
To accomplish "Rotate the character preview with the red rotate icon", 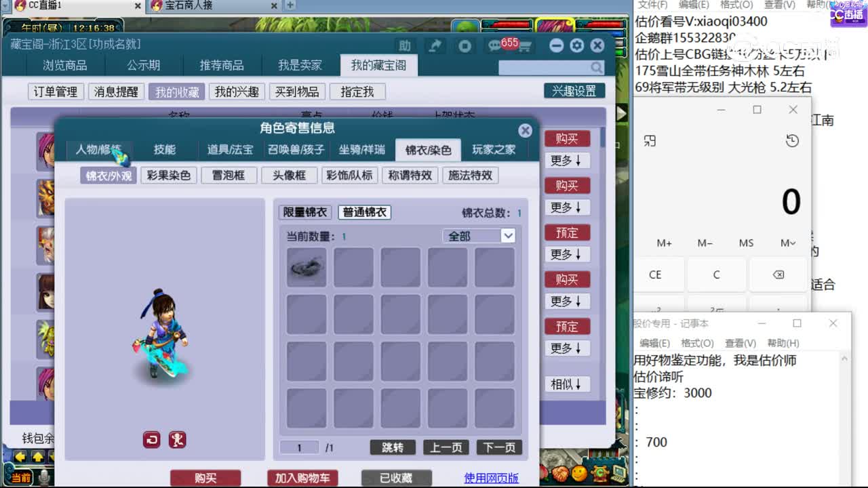I will tap(152, 440).
